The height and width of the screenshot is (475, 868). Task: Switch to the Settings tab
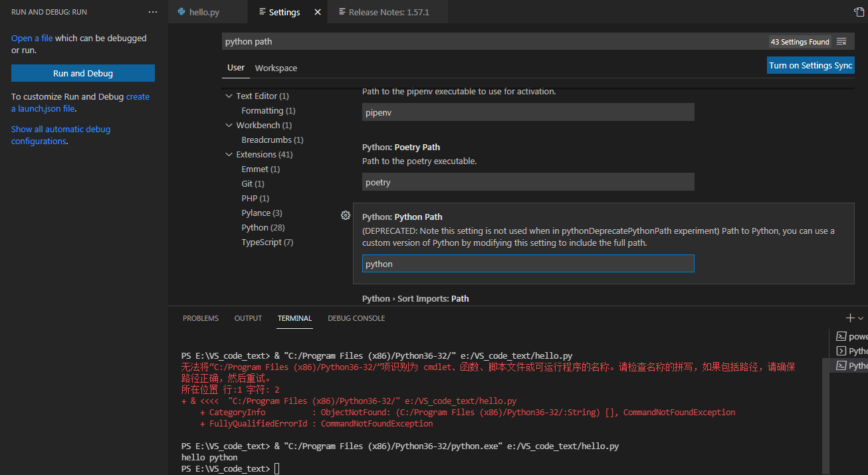(286, 12)
